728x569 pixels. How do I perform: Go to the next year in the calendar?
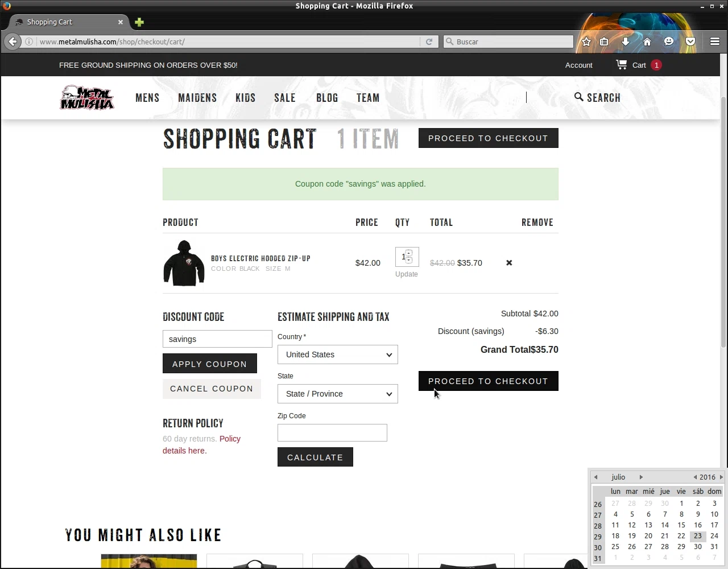pyautogui.click(x=721, y=477)
